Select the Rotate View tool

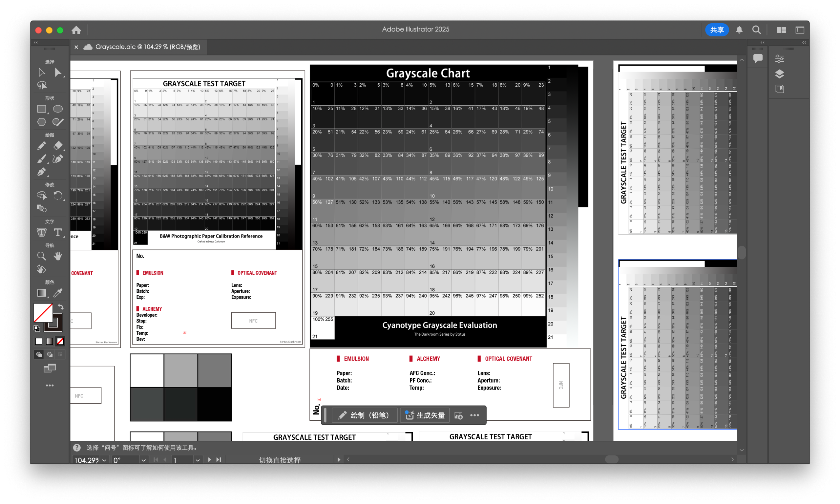(41, 269)
